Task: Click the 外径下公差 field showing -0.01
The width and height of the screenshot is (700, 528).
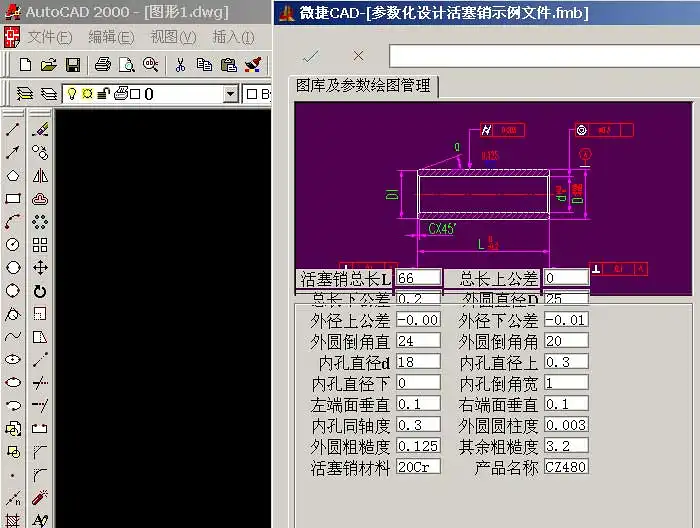Action: (x=566, y=320)
